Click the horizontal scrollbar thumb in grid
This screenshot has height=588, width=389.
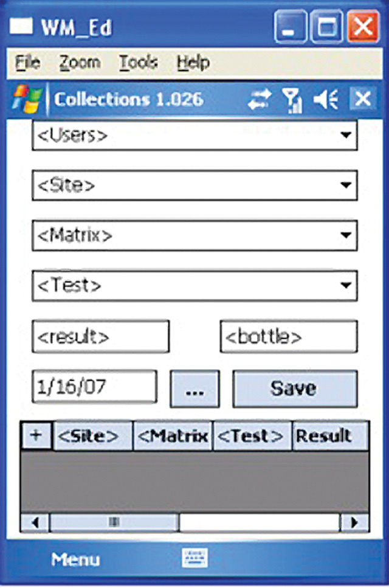point(114,522)
